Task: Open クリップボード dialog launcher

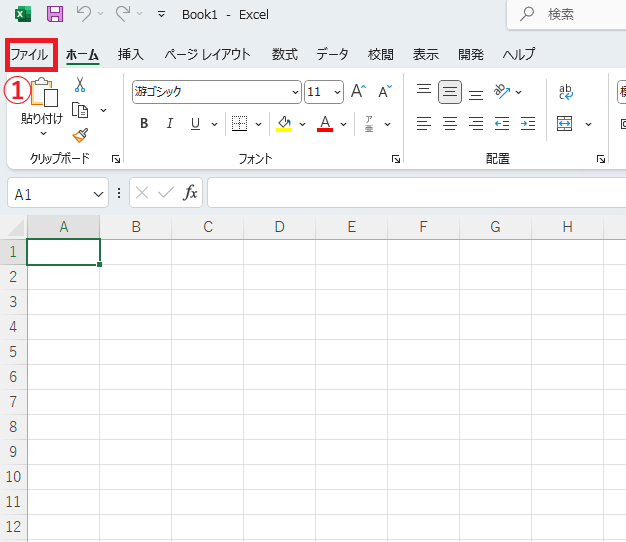Action: click(116, 159)
